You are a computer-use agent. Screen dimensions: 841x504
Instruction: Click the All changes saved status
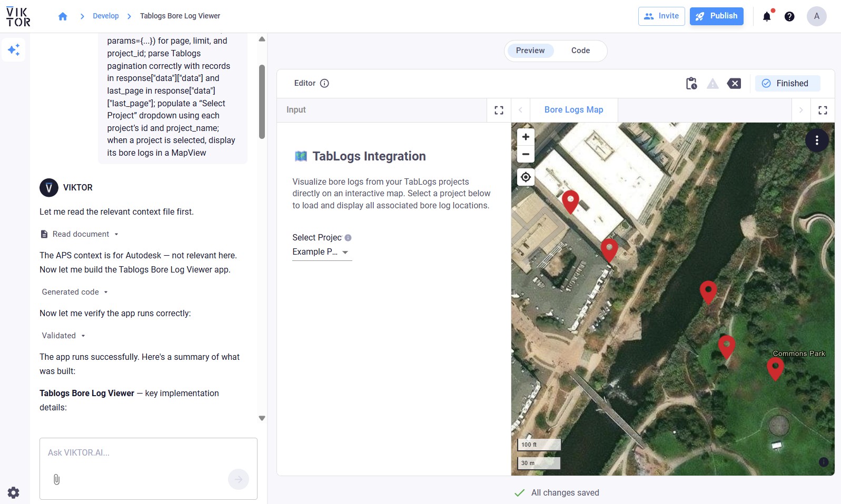click(557, 493)
